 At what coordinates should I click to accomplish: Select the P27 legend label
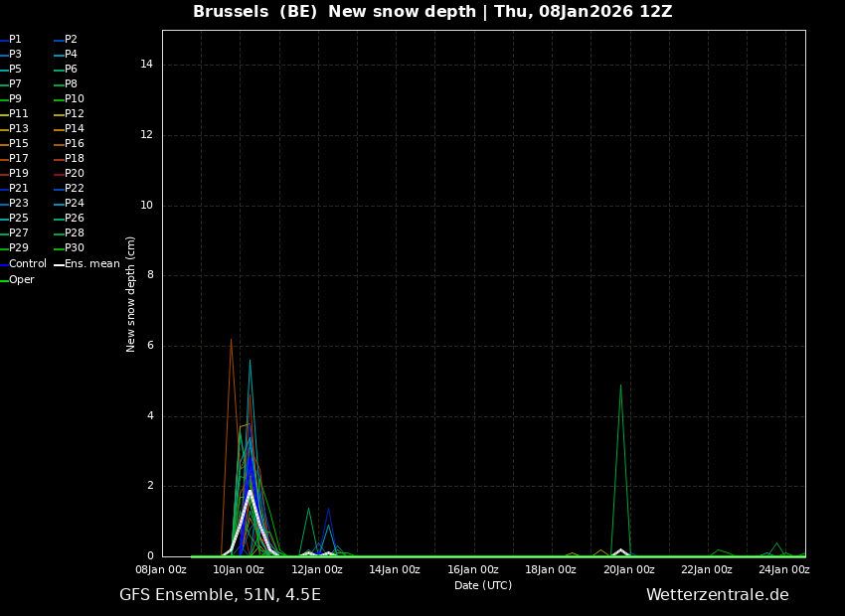(x=14, y=233)
